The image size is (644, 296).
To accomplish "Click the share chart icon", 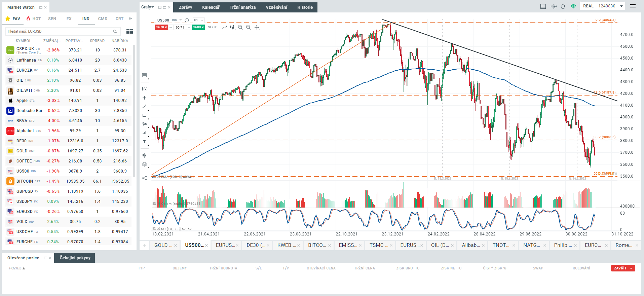I will tap(145, 178).
